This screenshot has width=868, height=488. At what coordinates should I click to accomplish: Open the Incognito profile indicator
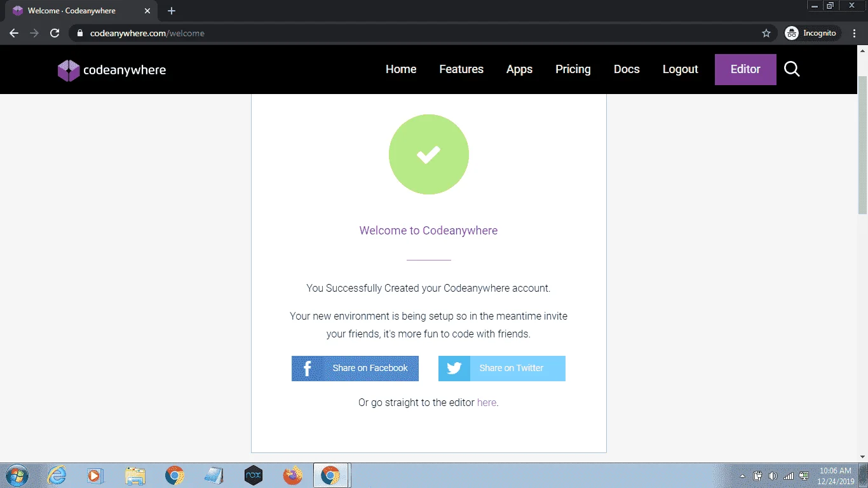(813, 33)
